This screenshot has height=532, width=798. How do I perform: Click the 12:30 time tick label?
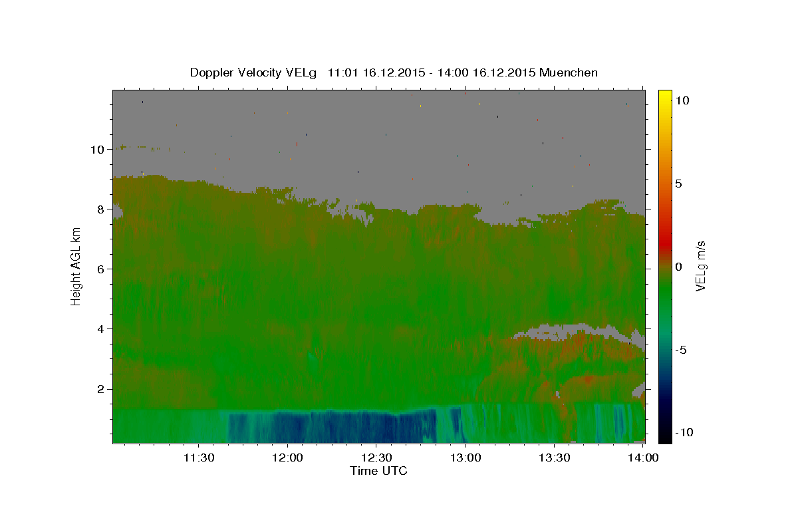[376, 458]
